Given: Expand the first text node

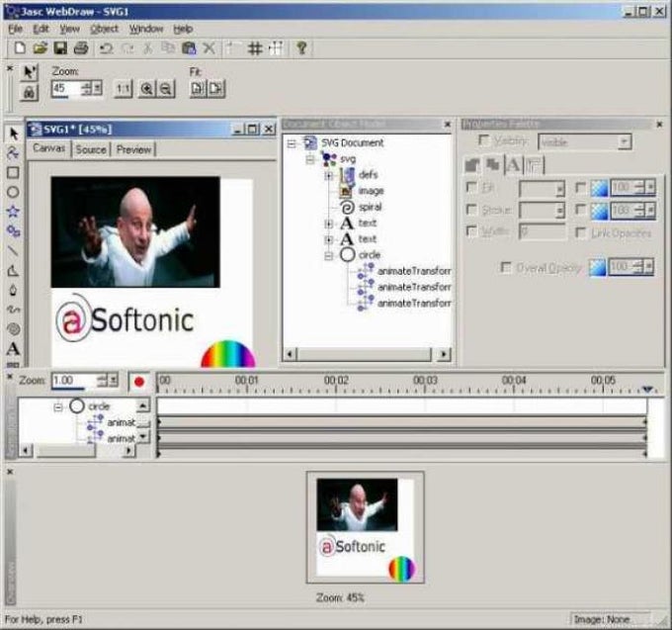Looking at the screenshot, I should click(x=329, y=224).
